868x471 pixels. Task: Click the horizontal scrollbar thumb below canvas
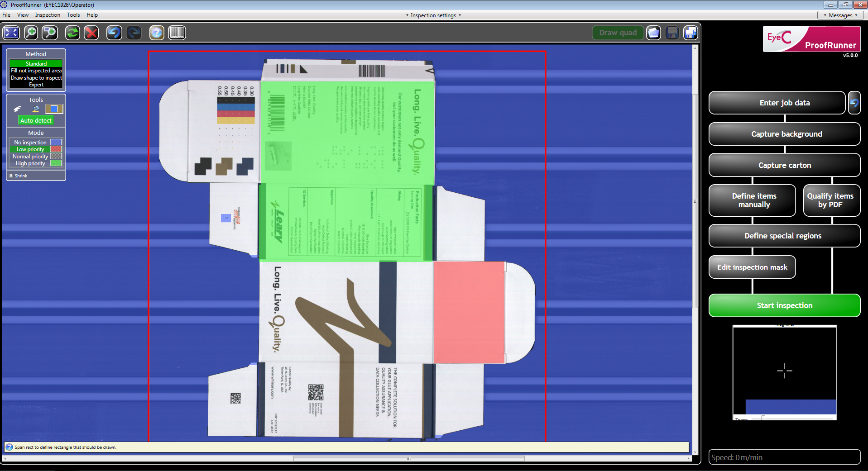(409, 458)
